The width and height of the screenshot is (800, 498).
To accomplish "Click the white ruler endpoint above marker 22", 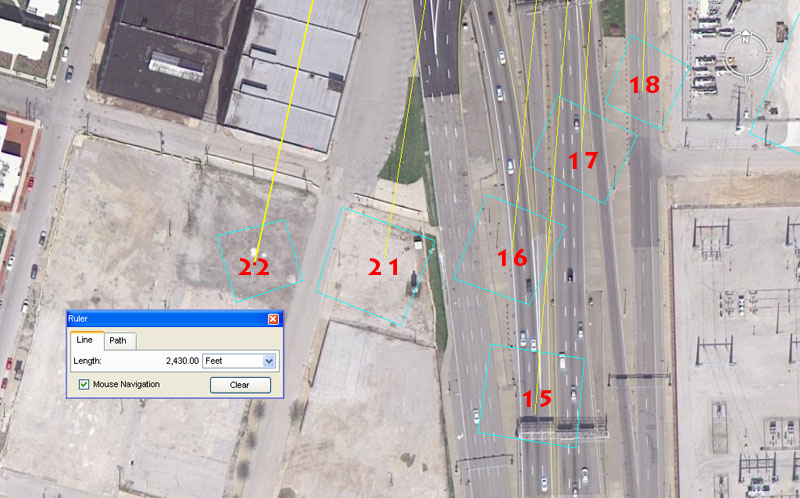I will click(256, 251).
